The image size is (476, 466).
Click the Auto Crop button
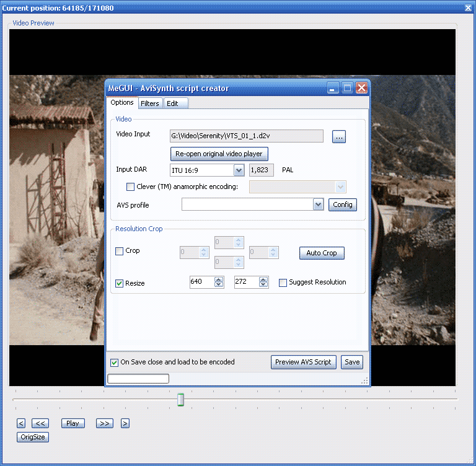click(x=322, y=253)
